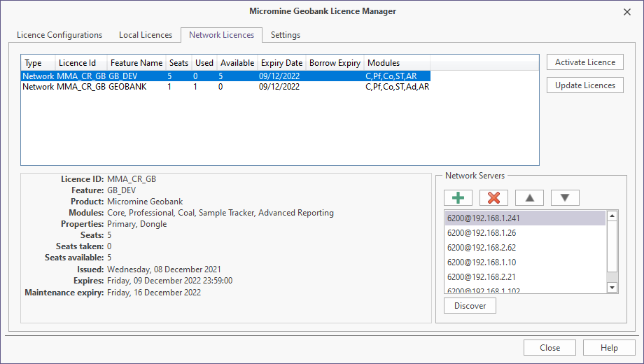
Task: Select server 6200@192.168.2.62
Action: [x=525, y=248]
